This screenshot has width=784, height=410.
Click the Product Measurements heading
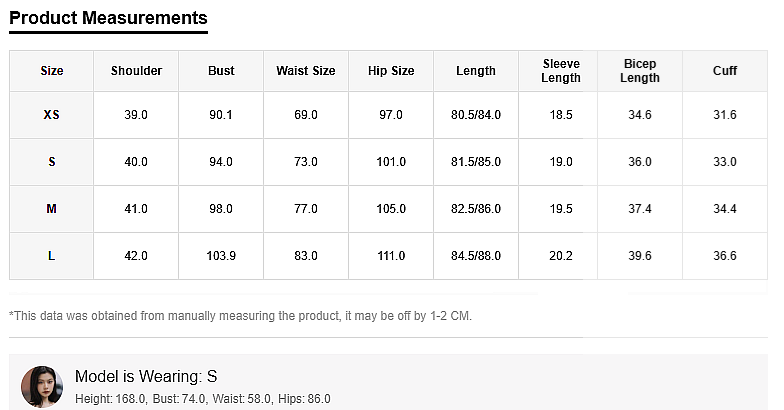[108, 18]
